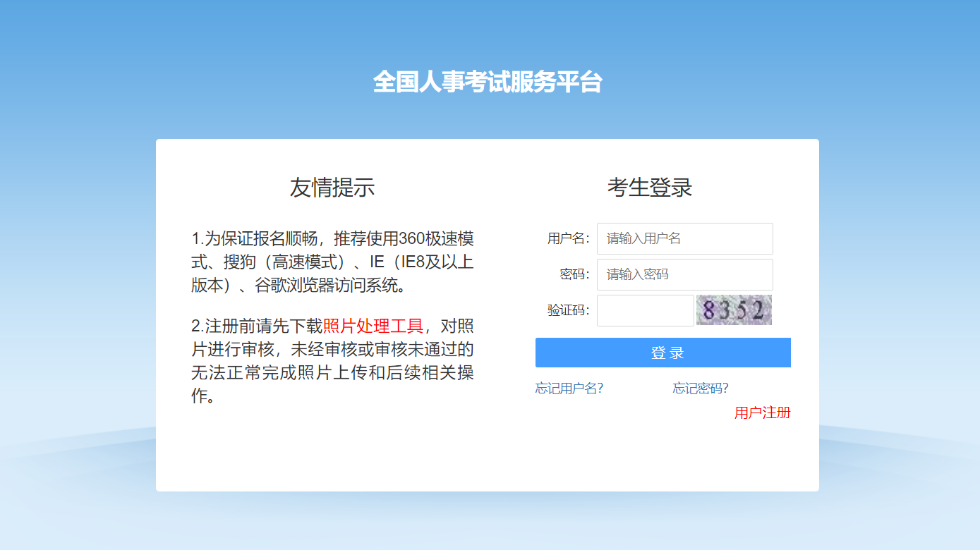Viewport: 980px width, 550px height.
Task: Click the username input field
Action: pos(684,238)
